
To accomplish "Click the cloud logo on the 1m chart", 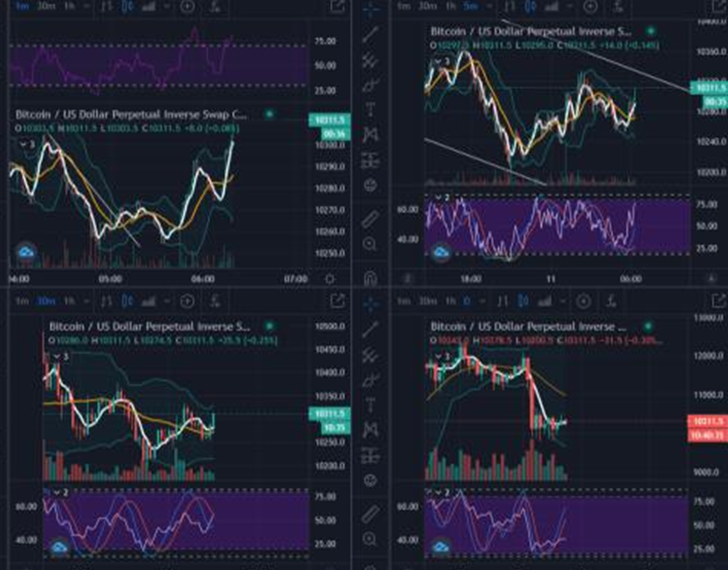I will tap(26, 252).
